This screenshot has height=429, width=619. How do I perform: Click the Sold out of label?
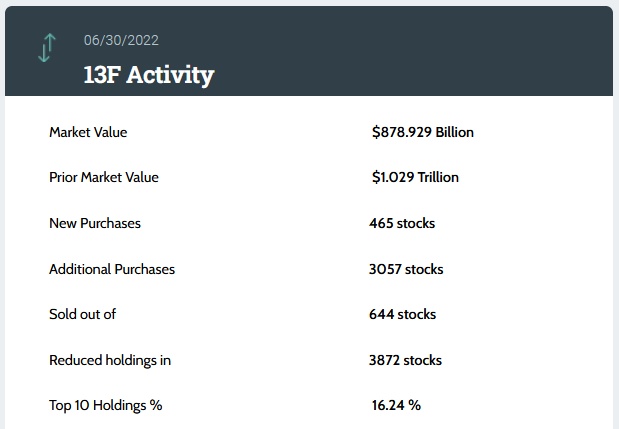point(83,314)
